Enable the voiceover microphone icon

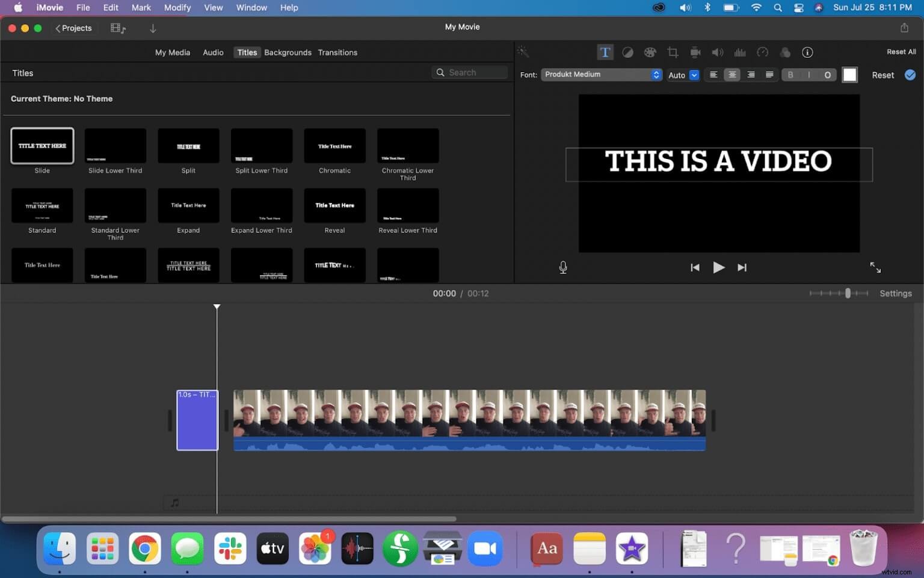(563, 267)
